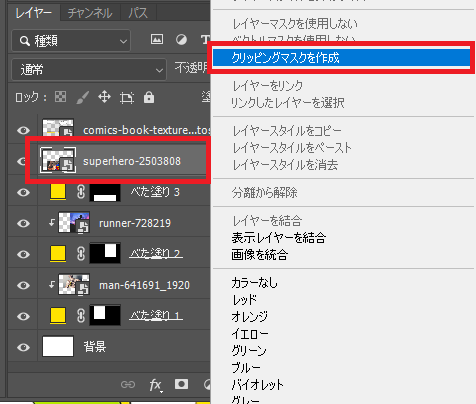The height and width of the screenshot is (404, 476).
Task: Click yellow swatch of べた塗り 3 layer
Action: (x=58, y=192)
